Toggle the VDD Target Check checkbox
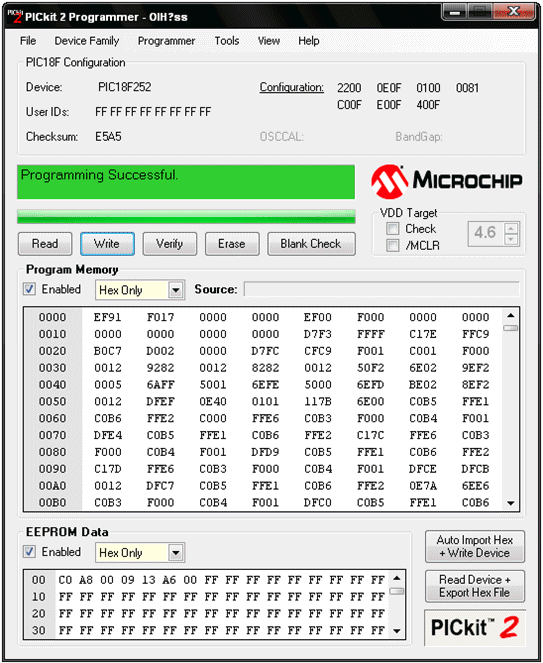The height and width of the screenshot is (663, 543). pos(392,229)
